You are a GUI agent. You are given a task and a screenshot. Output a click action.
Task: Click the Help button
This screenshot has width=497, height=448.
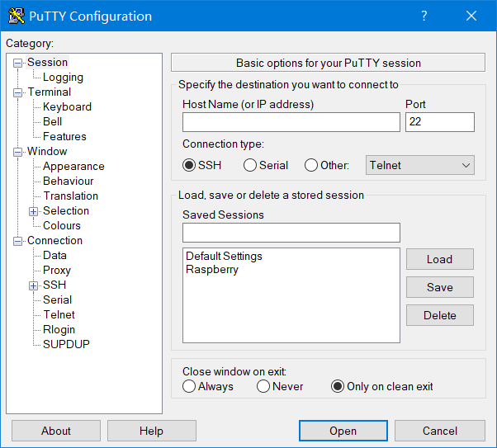[152, 431]
